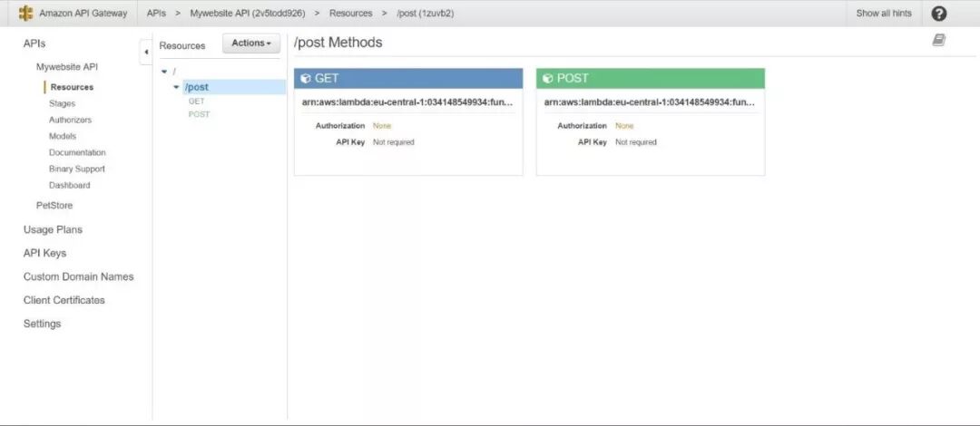Open the documentation book icon
The height and width of the screenshot is (426, 980).
pos(938,40)
